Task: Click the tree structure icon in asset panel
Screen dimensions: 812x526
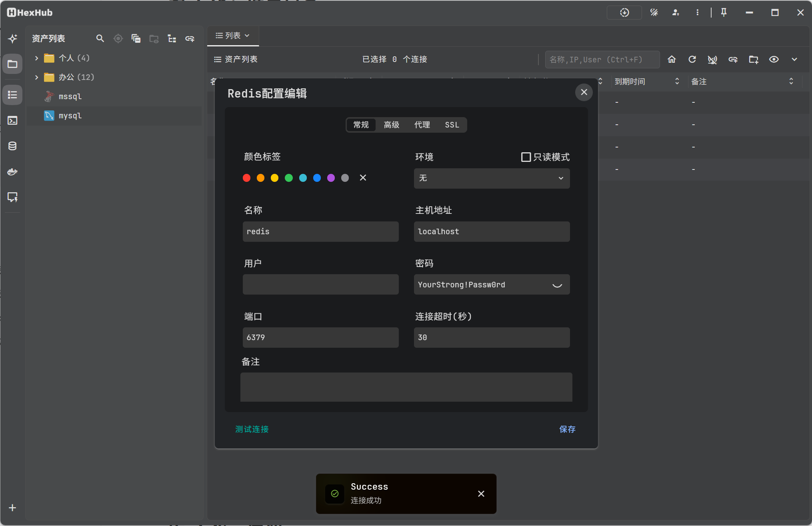Action: pyautogui.click(x=172, y=38)
